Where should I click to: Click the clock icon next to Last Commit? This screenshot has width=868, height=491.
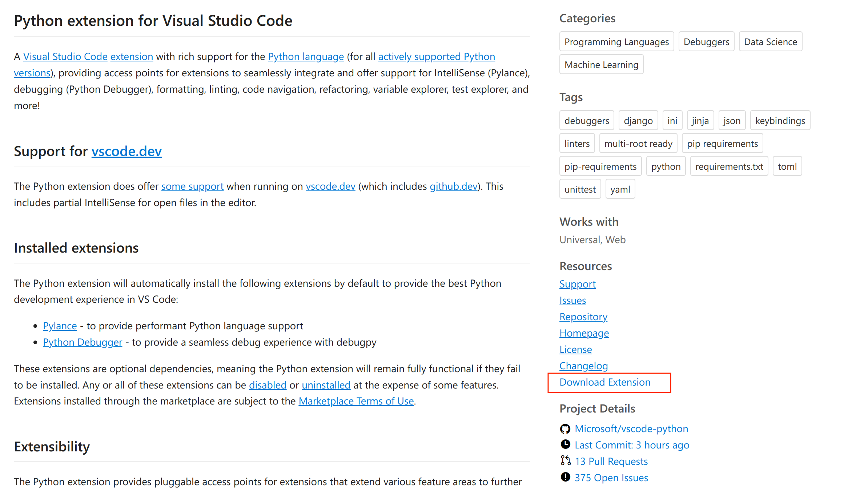[x=565, y=444]
